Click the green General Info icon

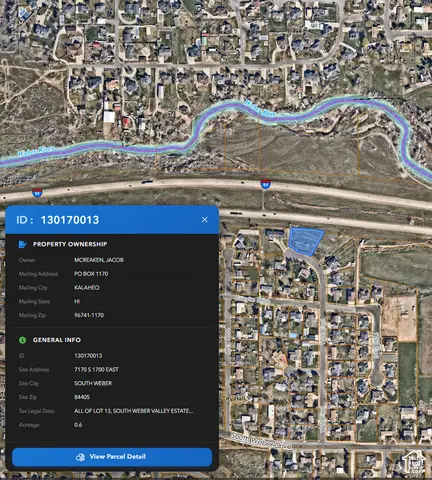(x=22, y=340)
